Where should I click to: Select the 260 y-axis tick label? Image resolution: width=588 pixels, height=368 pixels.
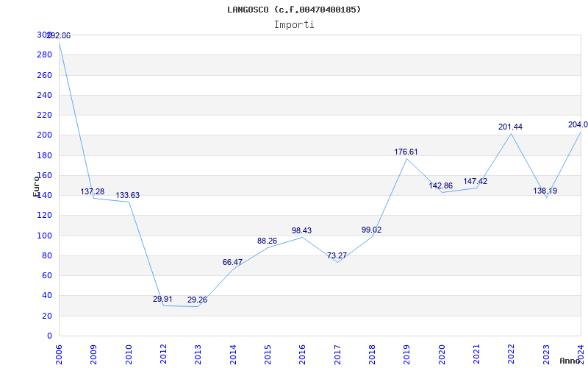pyautogui.click(x=45, y=75)
